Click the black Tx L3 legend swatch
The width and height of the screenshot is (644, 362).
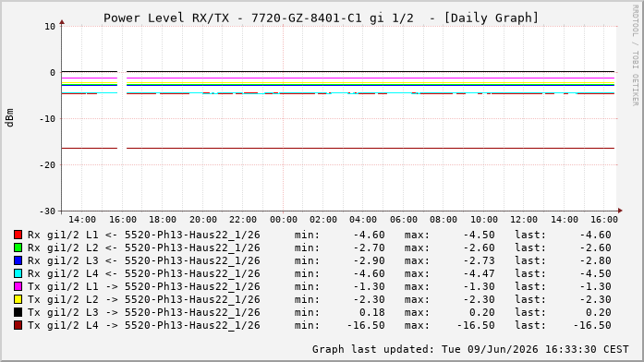pos(18,312)
